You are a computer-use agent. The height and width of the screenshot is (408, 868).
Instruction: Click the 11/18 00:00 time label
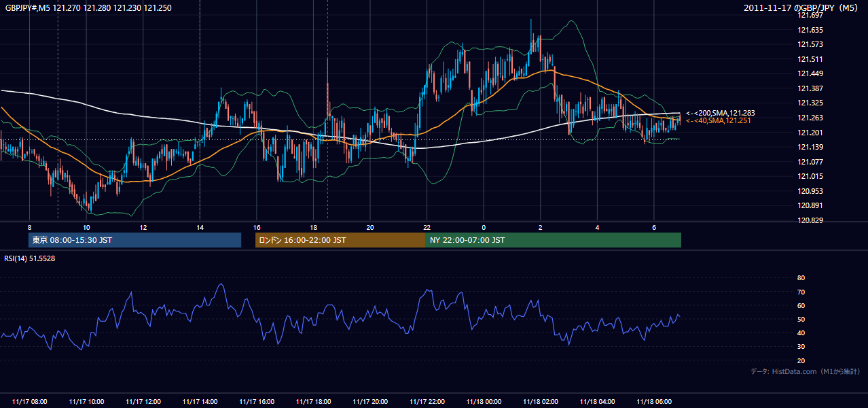tap(484, 401)
